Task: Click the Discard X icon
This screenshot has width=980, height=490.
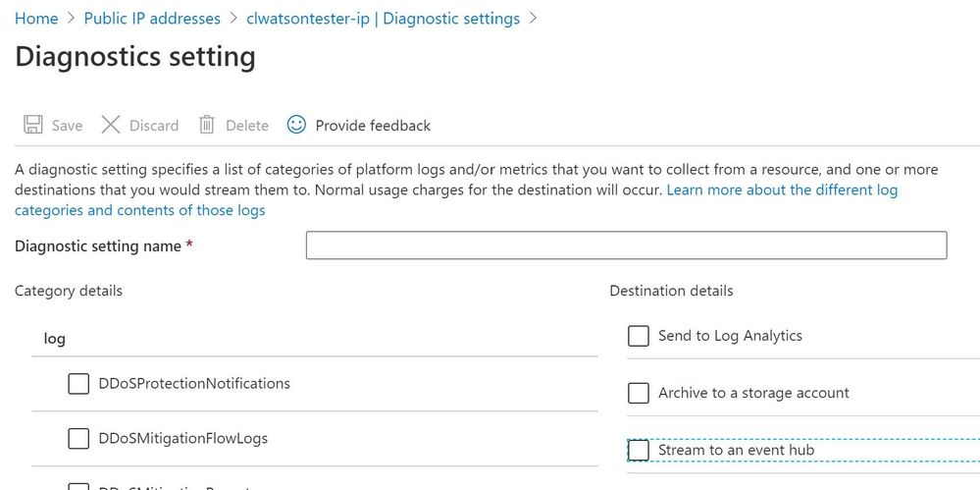Action: pyautogui.click(x=111, y=125)
